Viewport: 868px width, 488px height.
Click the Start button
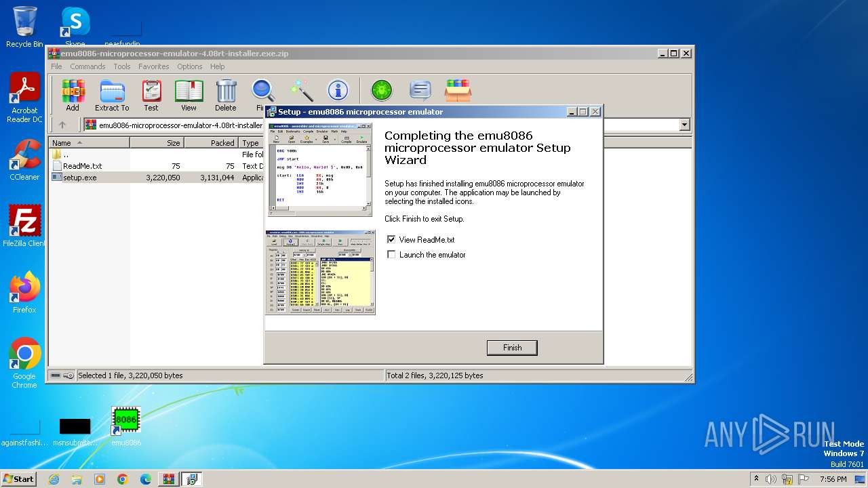point(18,479)
